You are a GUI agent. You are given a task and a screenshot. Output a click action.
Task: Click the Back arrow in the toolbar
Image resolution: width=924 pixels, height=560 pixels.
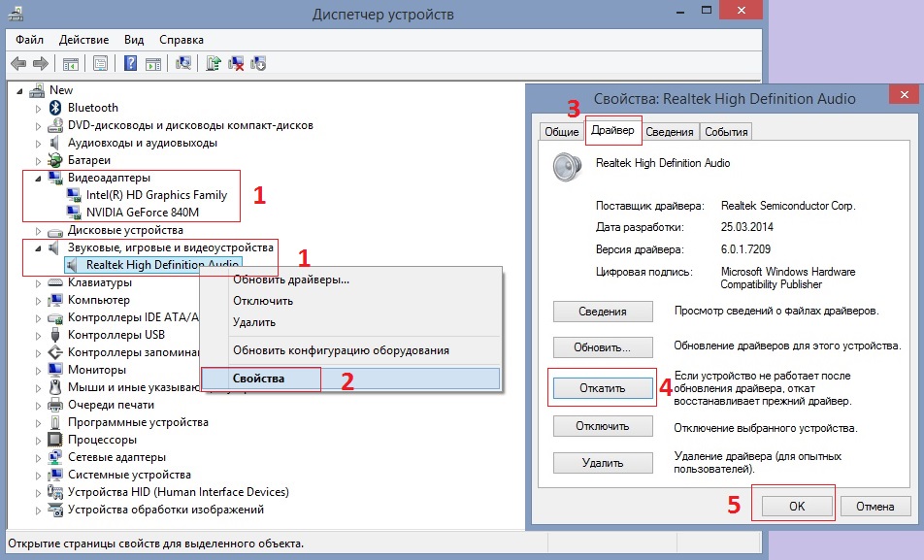[x=18, y=63]
